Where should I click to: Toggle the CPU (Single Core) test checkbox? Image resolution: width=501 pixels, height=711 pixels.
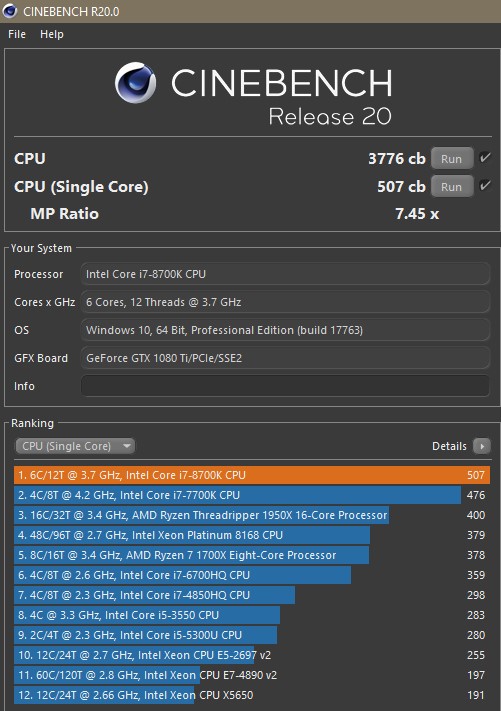point(485,186)
